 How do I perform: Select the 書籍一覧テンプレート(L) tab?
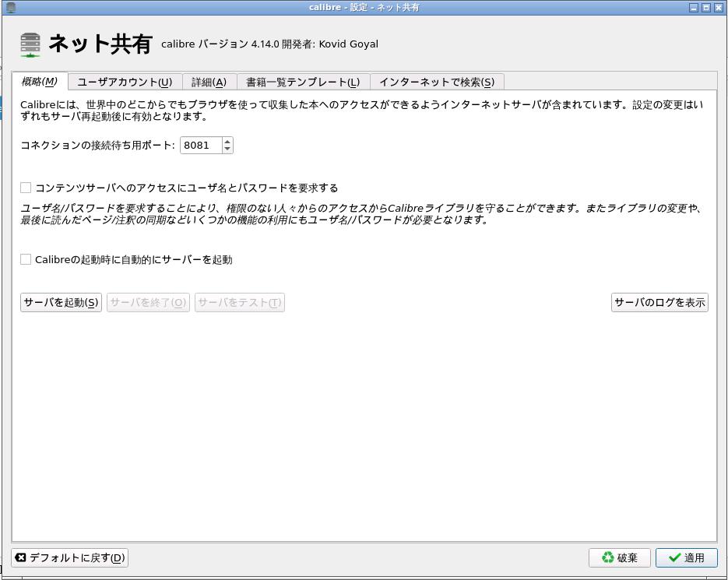click(303, 83)
